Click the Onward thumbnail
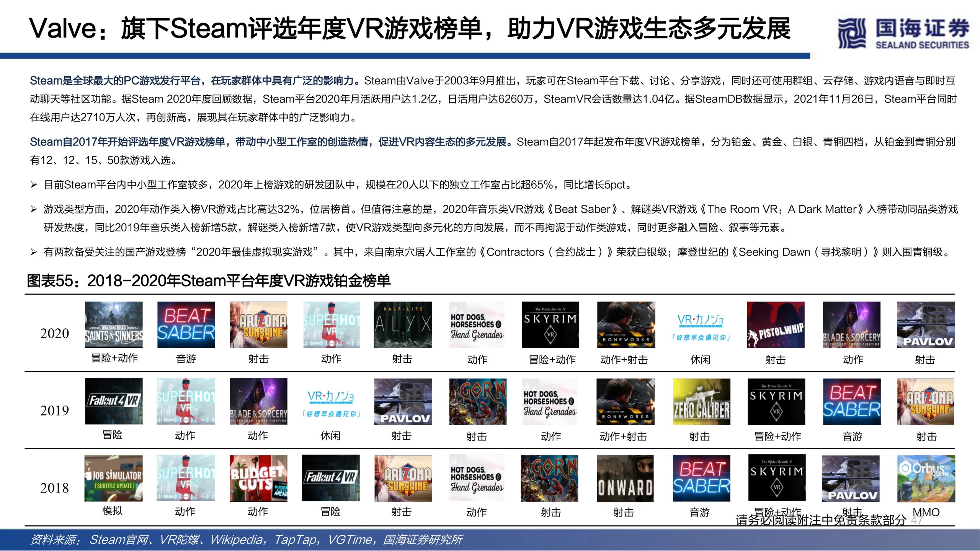The image size is (980, 551). (625, 478)
